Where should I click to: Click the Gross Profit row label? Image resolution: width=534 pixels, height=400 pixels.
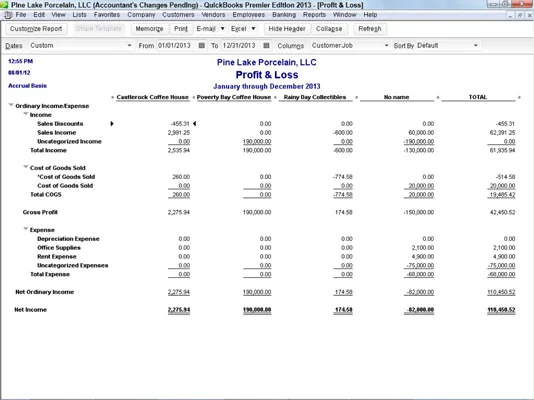point(40,212)
